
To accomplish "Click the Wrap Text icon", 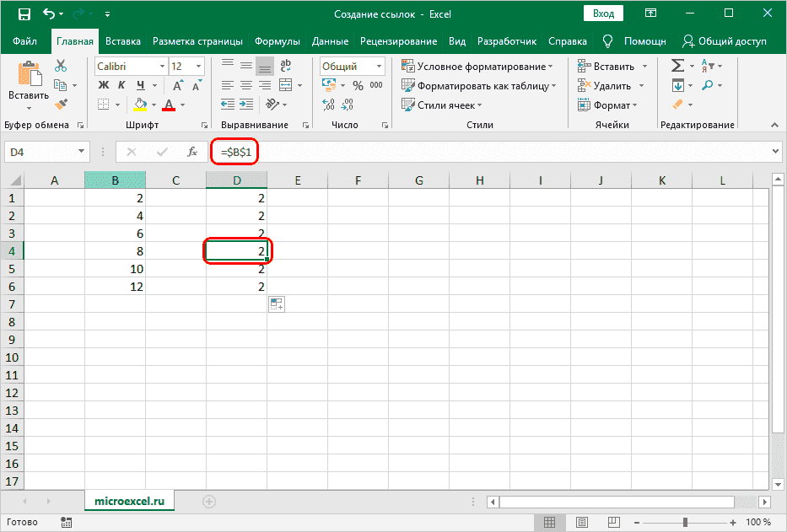I will (286, 66).
